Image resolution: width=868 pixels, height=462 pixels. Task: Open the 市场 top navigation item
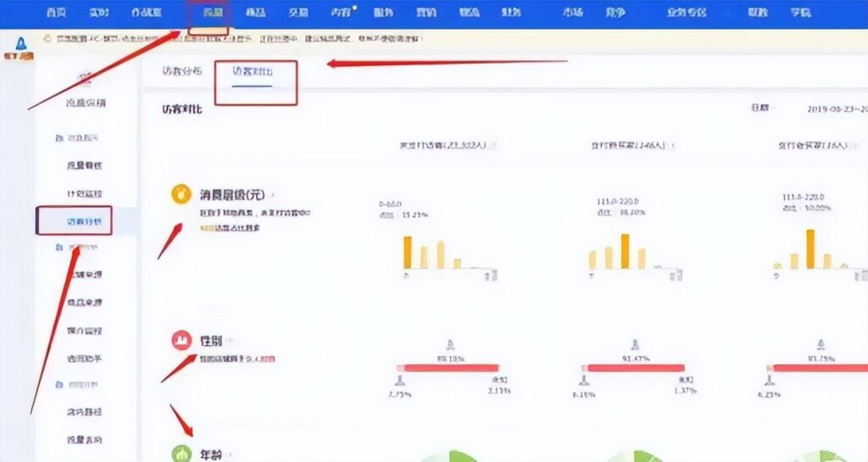pyautogui.click(x=573, y=12)
